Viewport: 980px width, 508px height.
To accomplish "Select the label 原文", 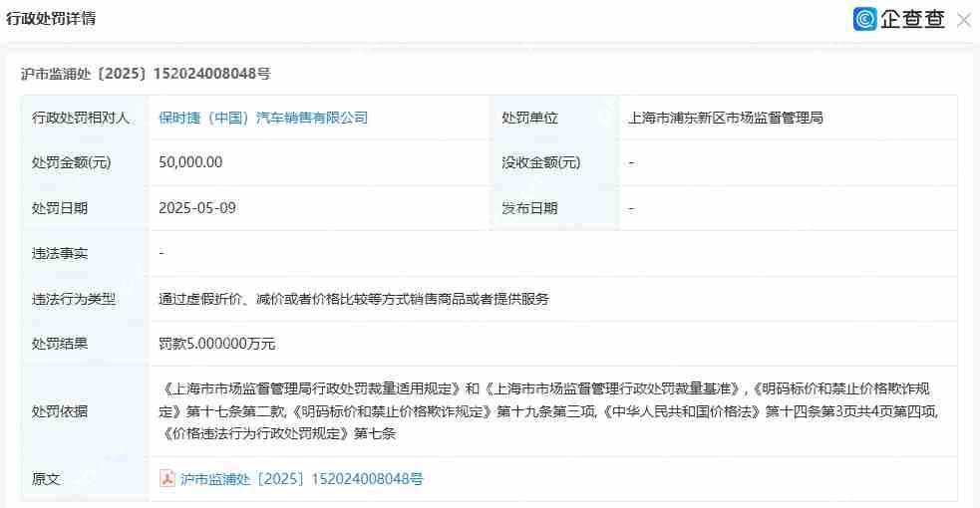I will [46, 479].
